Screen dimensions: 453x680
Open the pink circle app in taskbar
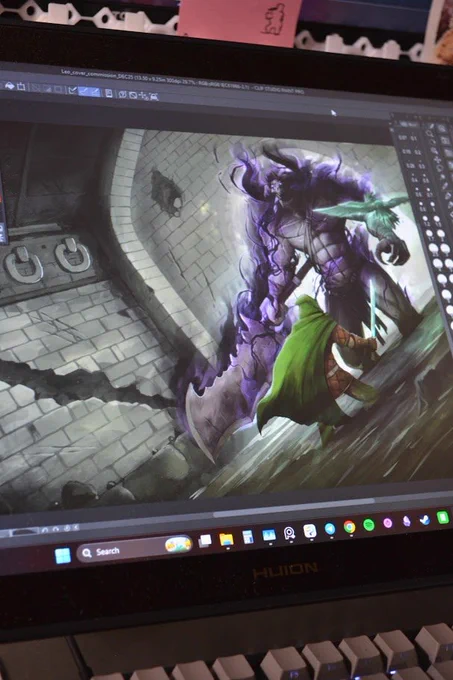[388, 523]
